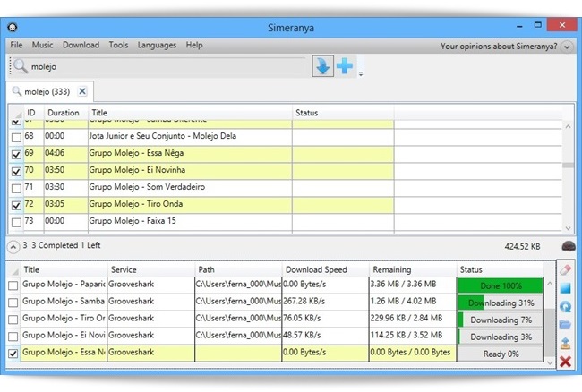
Task: Sort downloads by Remaining column header
Action: coord(413,269)
